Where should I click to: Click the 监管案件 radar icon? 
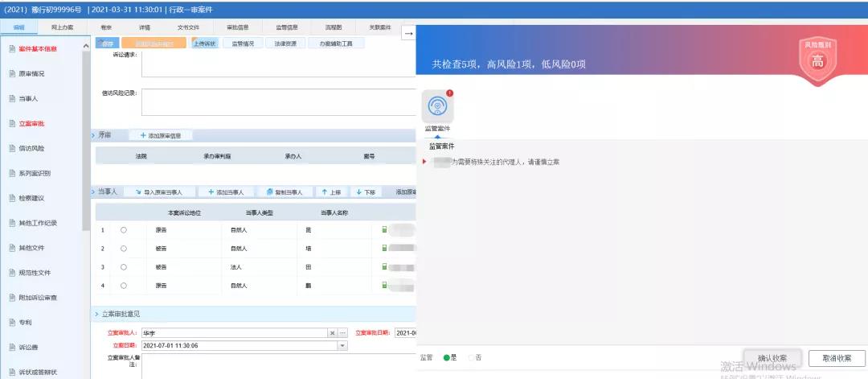pyautogui.click(x=437, y=106)
